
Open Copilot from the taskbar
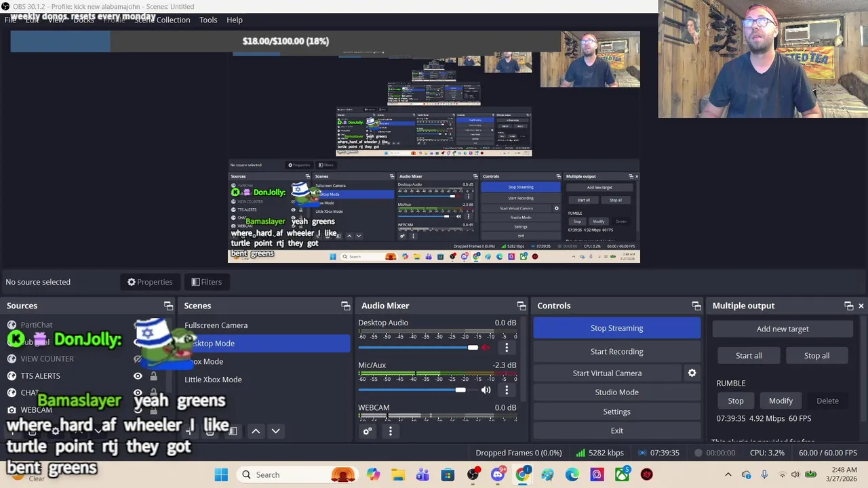[x=373, y=474]
